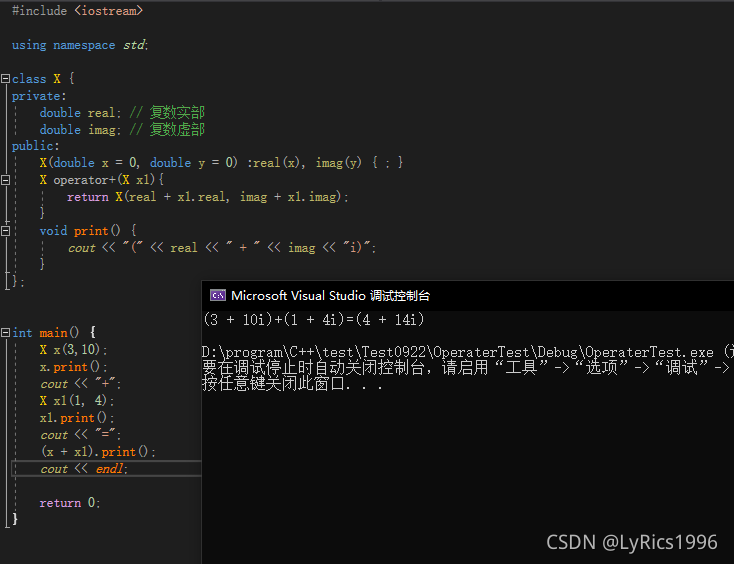Click the OperaterTest.exe path line in console
Image resolution: width=734 pixels, height=564 pixels.
[x=468, y=352]
